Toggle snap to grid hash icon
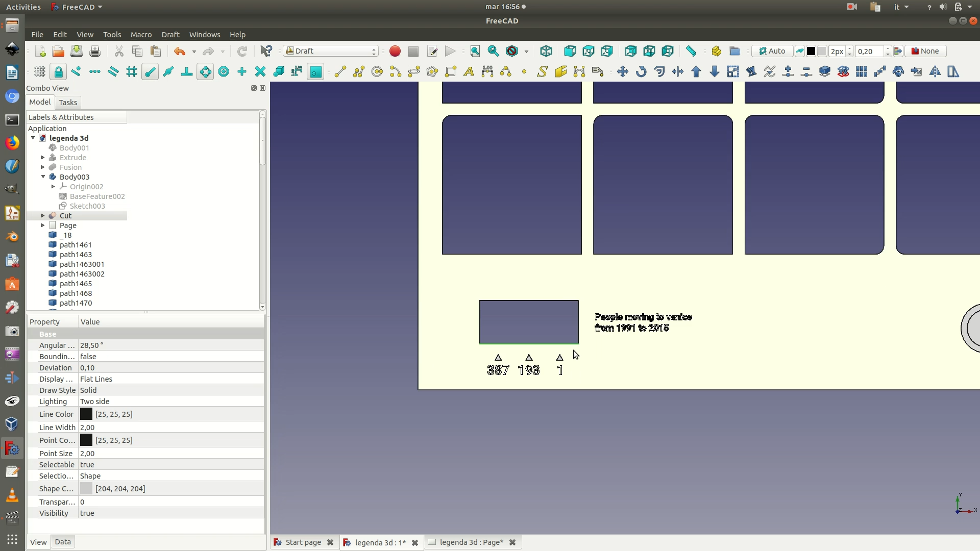The height and width of the screenshot is (551, 980). tap(132, 71)
